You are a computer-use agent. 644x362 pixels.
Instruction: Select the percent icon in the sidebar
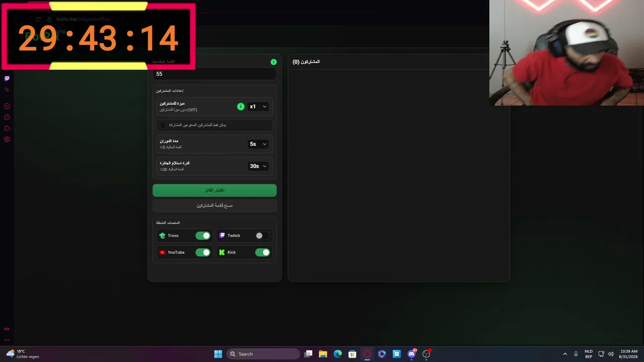pos(7,89)
